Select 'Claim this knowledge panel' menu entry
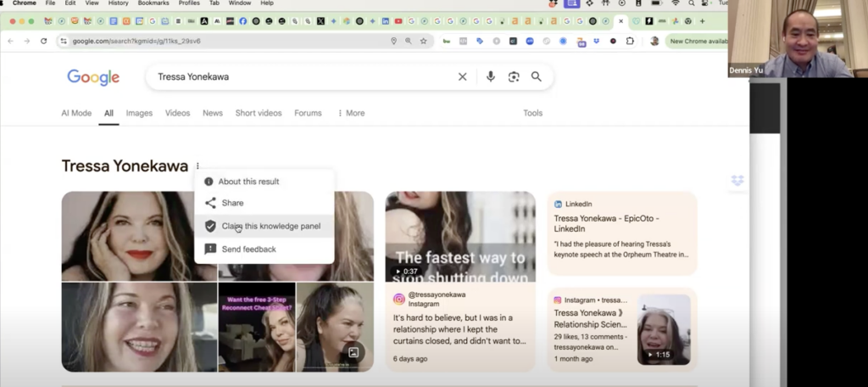 click(x=264, y=227)
